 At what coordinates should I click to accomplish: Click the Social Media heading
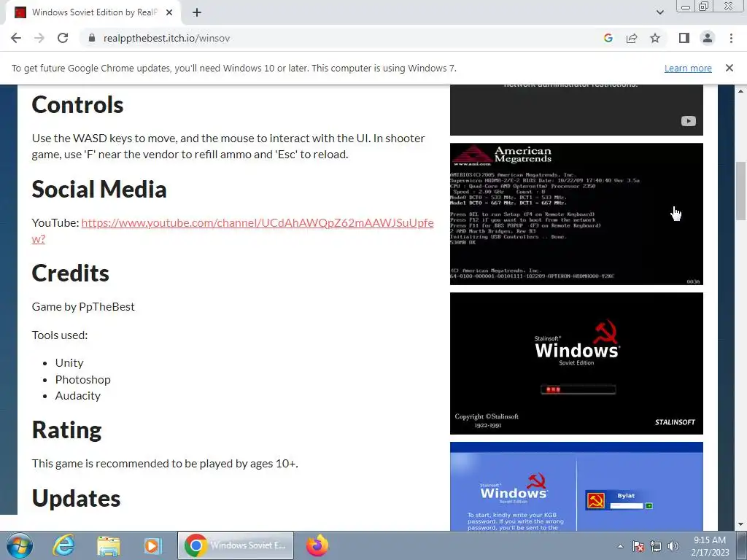click(99, 190)
